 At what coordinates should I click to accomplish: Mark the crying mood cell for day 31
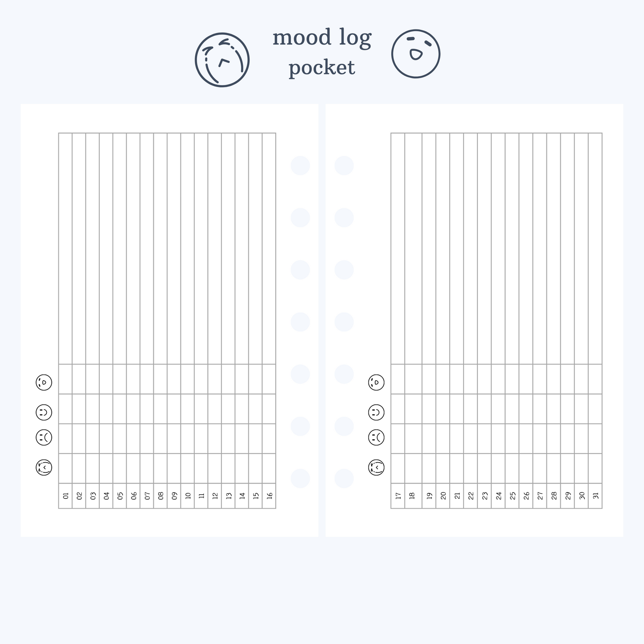tap(595, 468)
